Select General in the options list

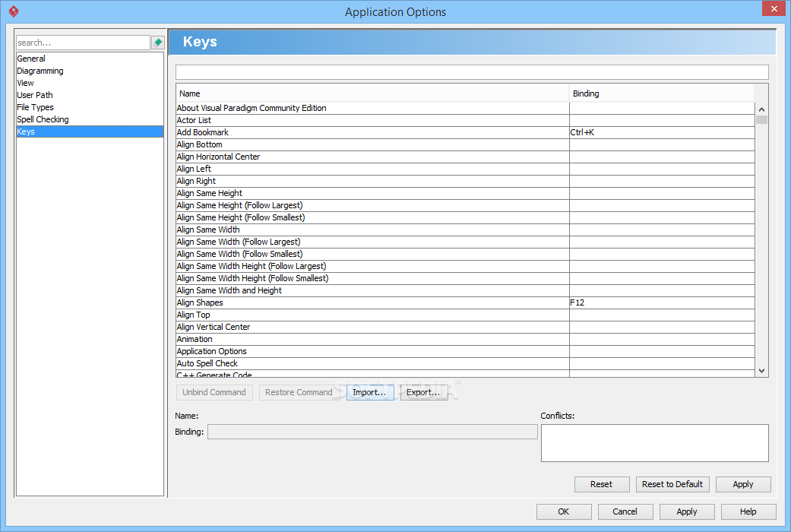90,59
